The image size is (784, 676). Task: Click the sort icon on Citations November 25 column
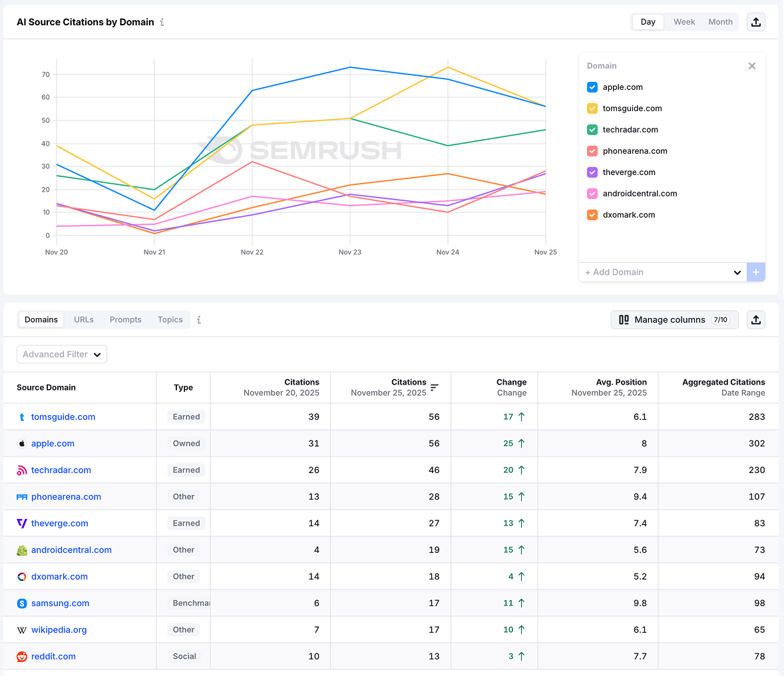pos(435,388)
